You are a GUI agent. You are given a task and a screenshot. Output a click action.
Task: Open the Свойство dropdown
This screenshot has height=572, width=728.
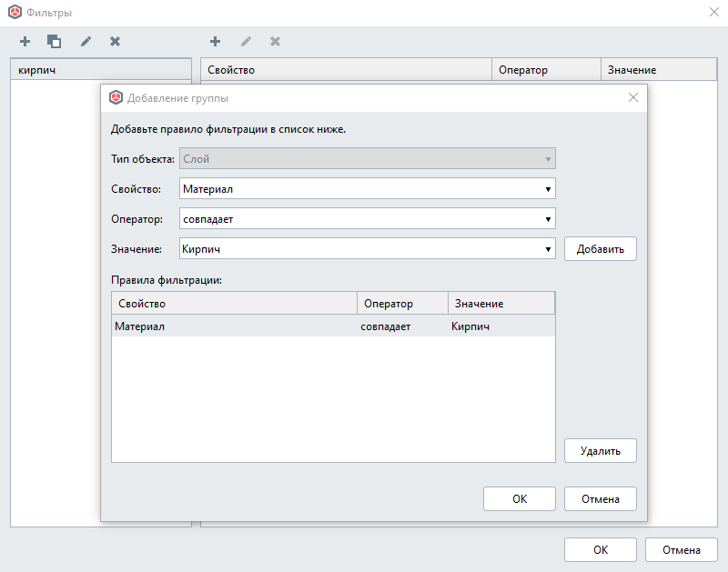click(368, 189)
